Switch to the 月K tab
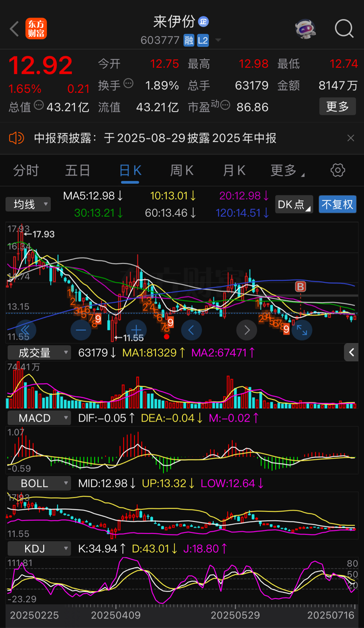The width and height of the screenshot is (364, 628). click(x=234, y=170)
